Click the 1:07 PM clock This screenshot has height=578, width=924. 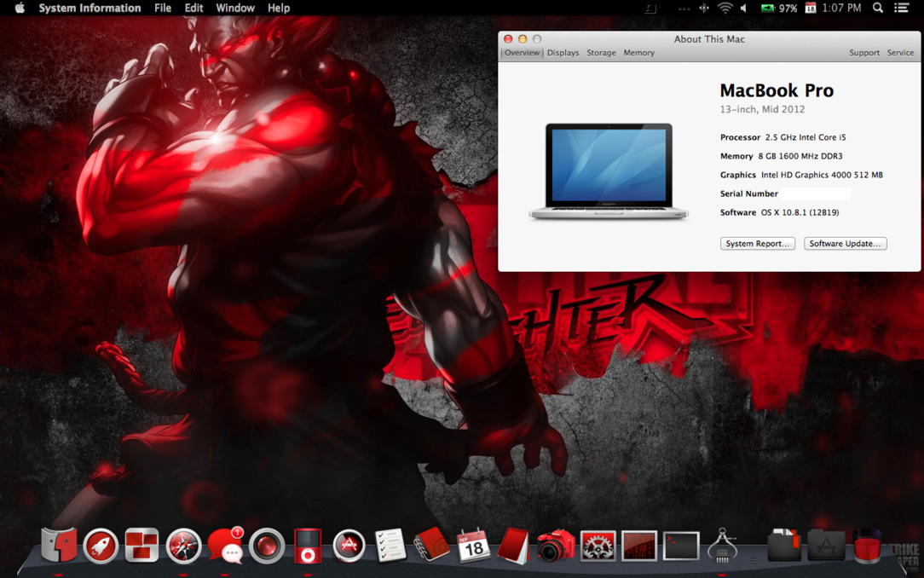(841, 8)
